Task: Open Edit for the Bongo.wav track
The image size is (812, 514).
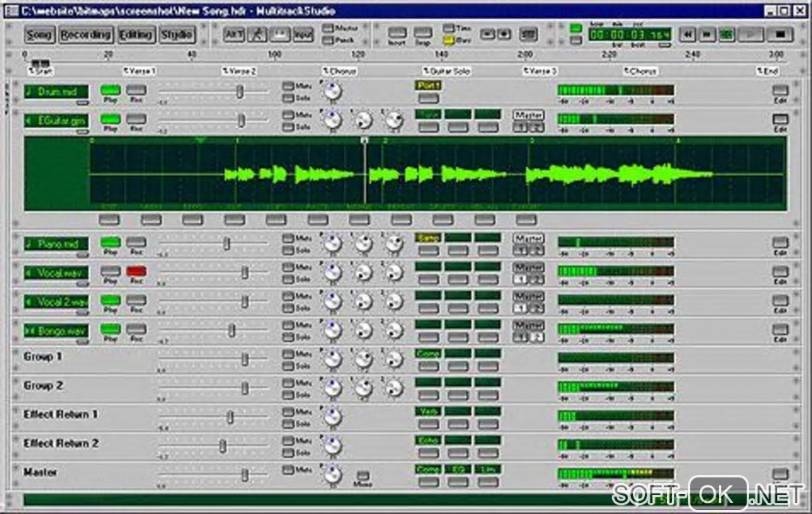Action: [780, 329]
